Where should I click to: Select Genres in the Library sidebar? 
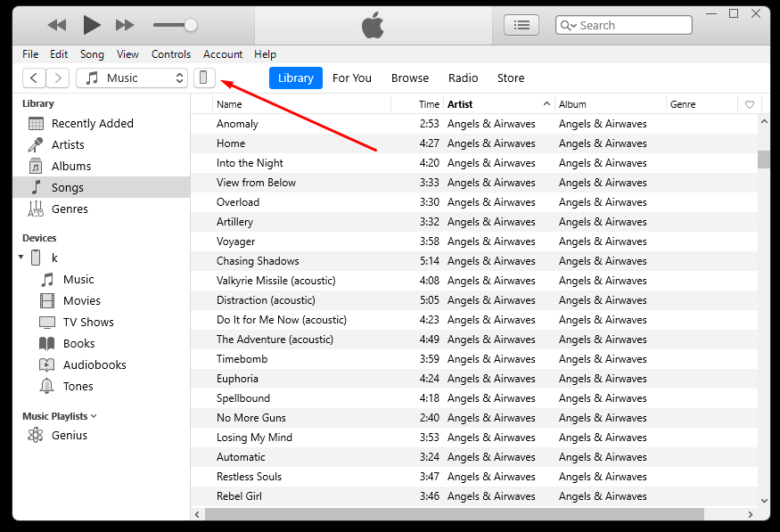101,209
